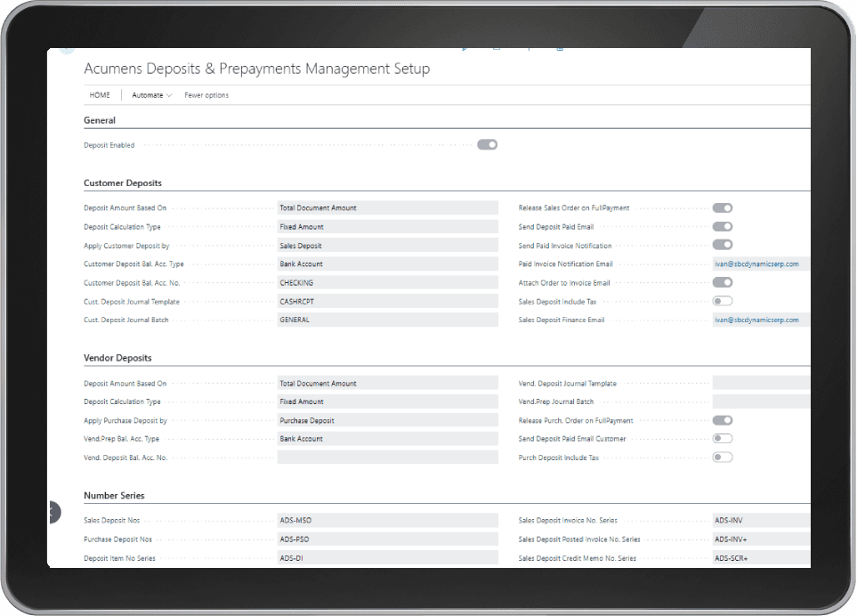
Task: Click the Cust. Deposit Journal Template label
Action: (131, 302)
